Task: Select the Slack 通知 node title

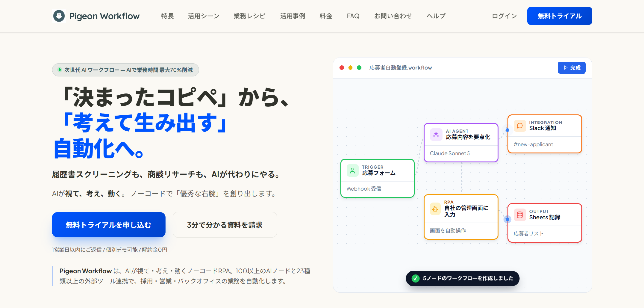Action: [543, 128]
